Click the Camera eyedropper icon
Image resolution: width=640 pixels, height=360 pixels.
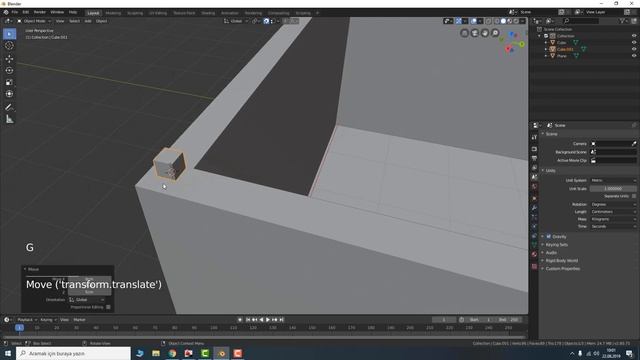point(634,144)
